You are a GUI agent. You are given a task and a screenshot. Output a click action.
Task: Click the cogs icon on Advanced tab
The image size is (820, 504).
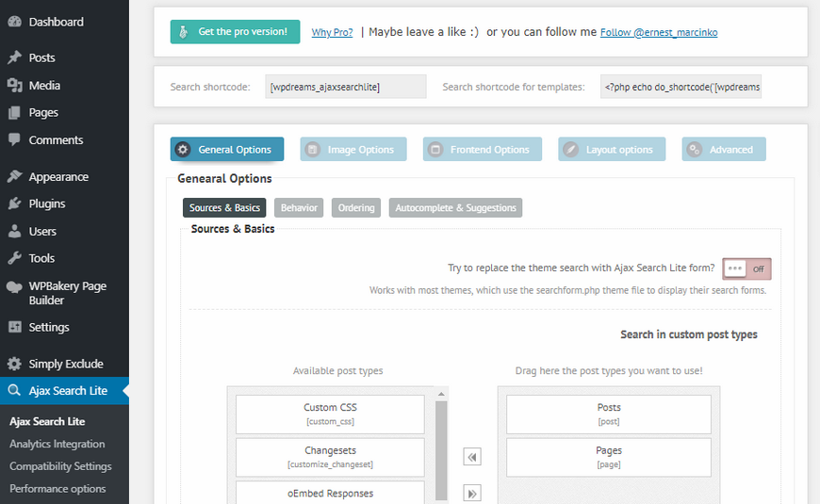694,150
